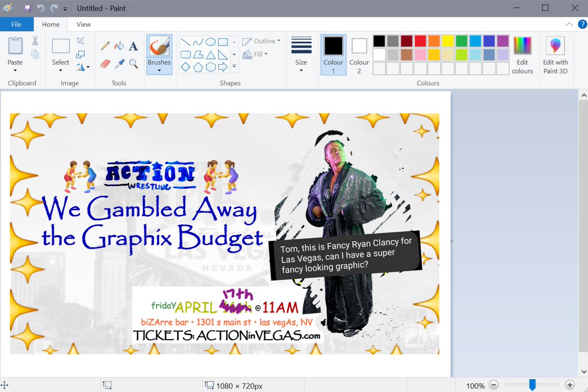Choose the Pentagon shape
Image resolution: width=588 pixels, height=392 pixels.
pos(198,67)
